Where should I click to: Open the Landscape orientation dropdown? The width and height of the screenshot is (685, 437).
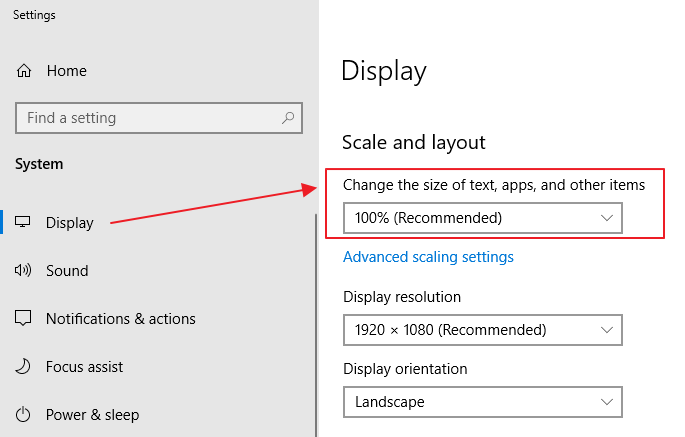coord(482,402)
